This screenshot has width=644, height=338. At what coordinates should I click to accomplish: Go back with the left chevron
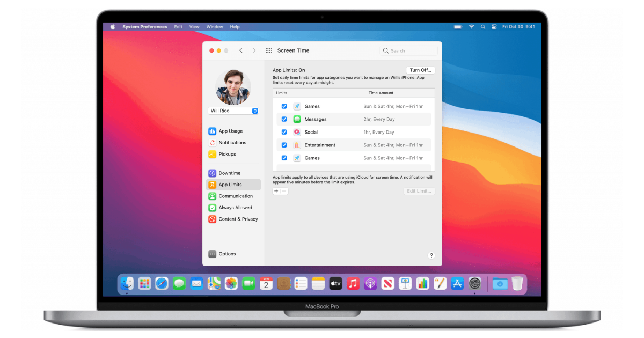(x=241, y=50)
